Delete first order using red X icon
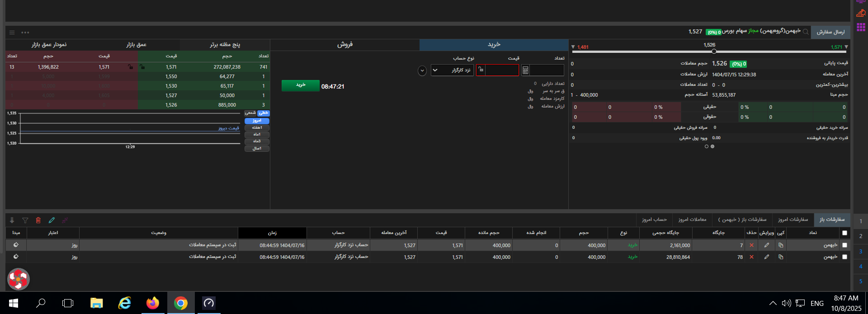This screenshot has width=868, height=314. (x=751, y=245)
